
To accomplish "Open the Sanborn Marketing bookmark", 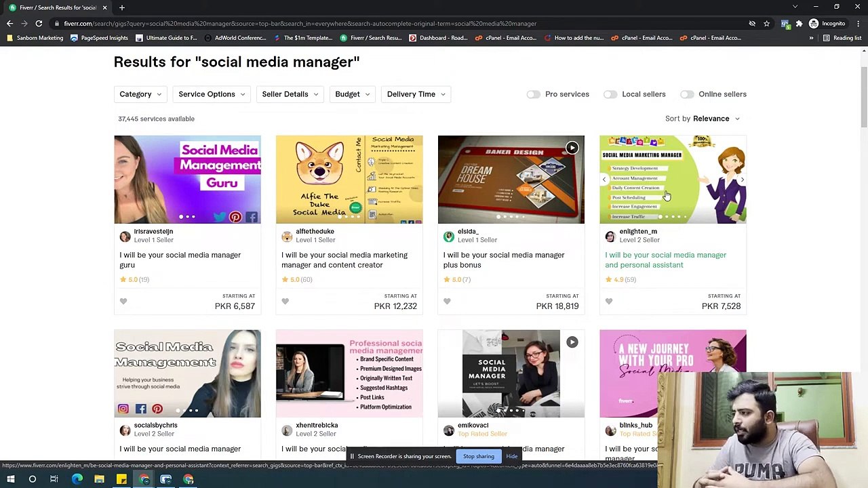I will [x=34, y=38].
